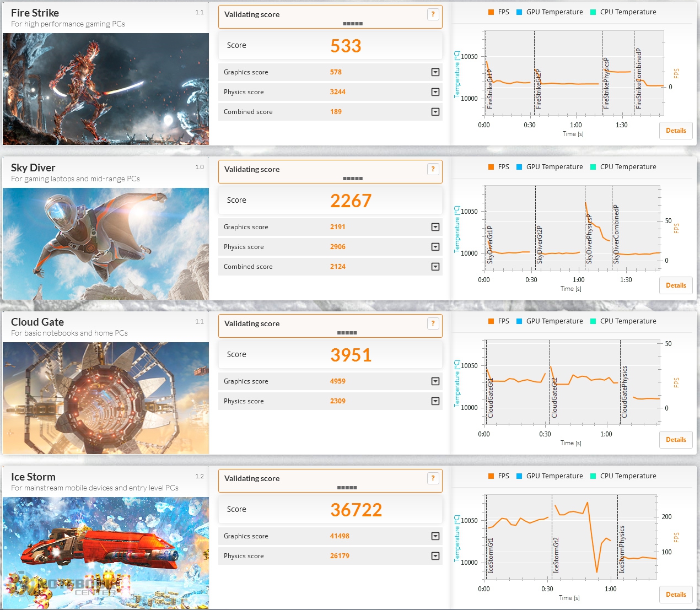Click the question mark icon for Sky Diver
The width and height of the screenshot is (700, 610).
pyautogui.click(x=433, y=169)
